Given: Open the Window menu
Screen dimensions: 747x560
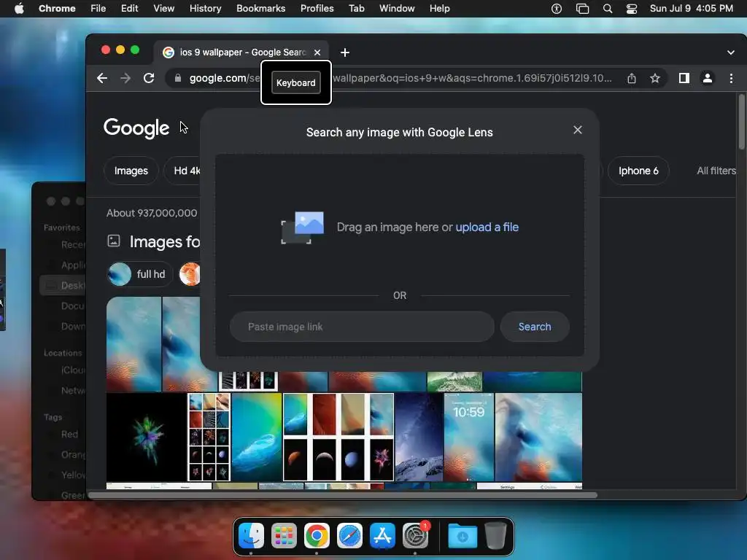Looking at the screenshot, I should point(397,9).
